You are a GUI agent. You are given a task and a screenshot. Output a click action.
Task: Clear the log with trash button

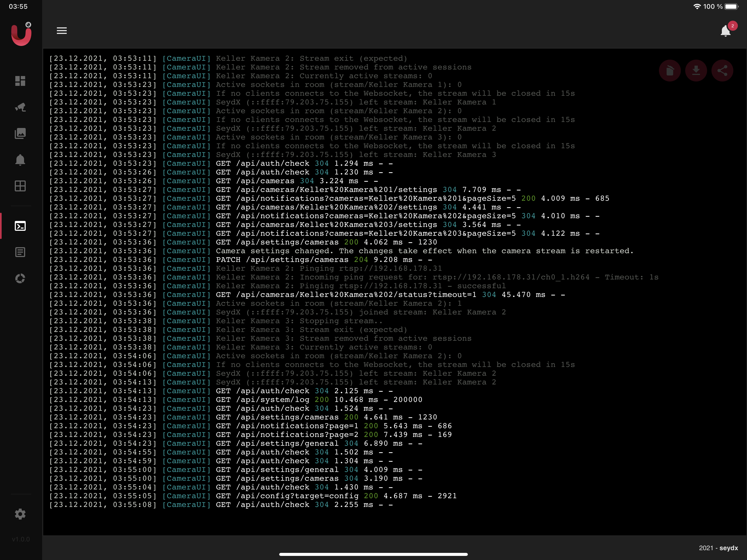[x=670, y=71]
